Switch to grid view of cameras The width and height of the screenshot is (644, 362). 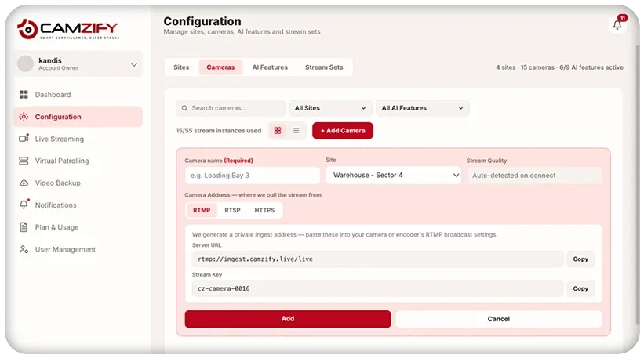pos(278,131)
